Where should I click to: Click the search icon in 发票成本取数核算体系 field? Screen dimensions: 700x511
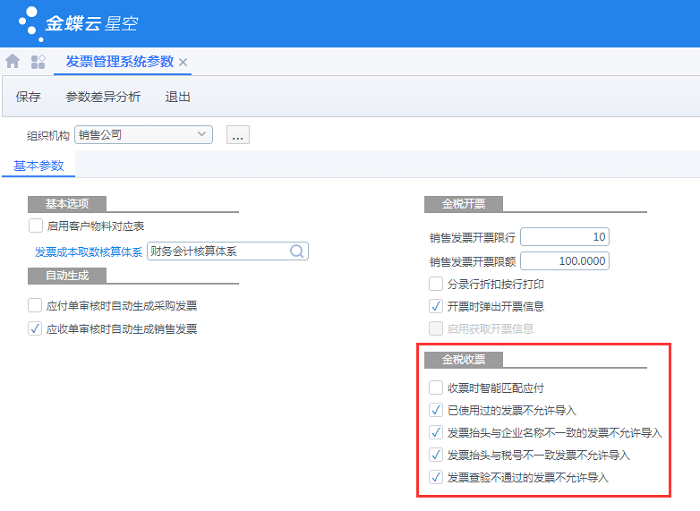(297, 251)
